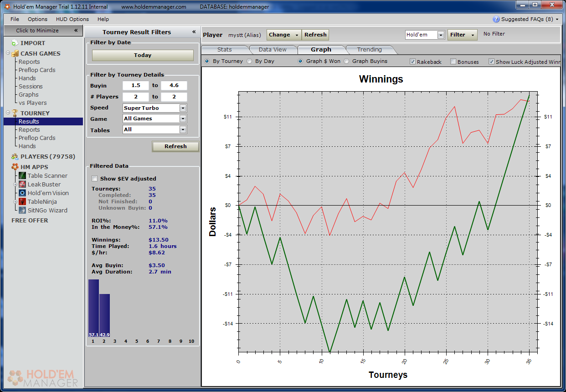Launch Hold'em Vision app icon
Screen dimensions: 566x392
pyautogui.click(x=22, y=193)
